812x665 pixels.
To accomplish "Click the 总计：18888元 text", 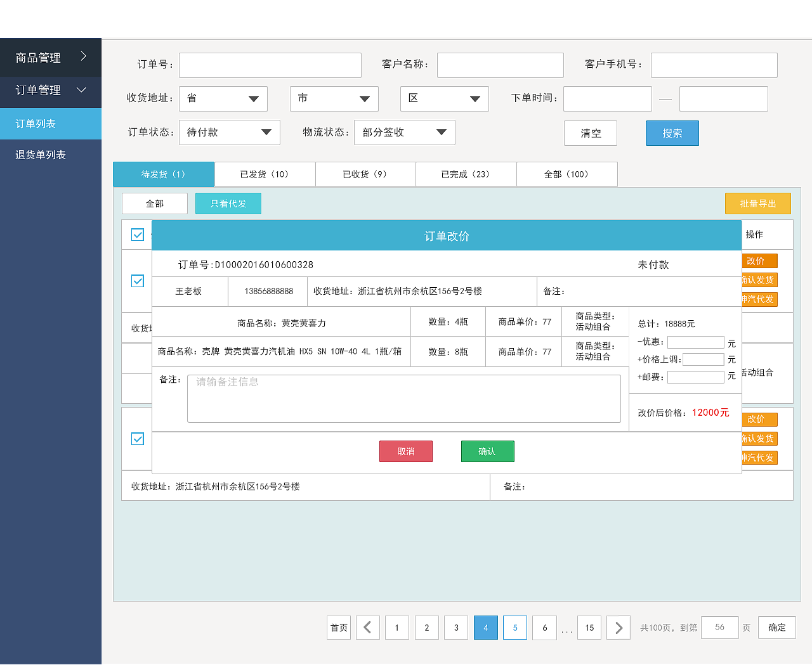I will pyautogui.click(x=666, y=324).
